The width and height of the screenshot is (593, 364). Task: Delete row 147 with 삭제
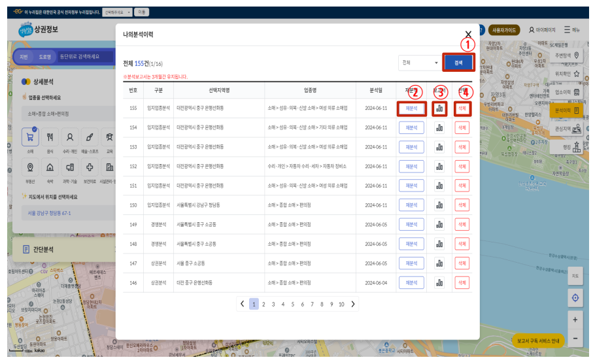(x=462, y=263)
